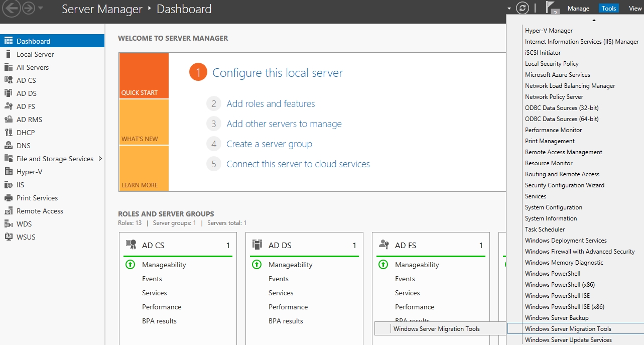The image size is (644, 345).
Task: Open Performance in the AD FS tile
Action: point(415,307)
